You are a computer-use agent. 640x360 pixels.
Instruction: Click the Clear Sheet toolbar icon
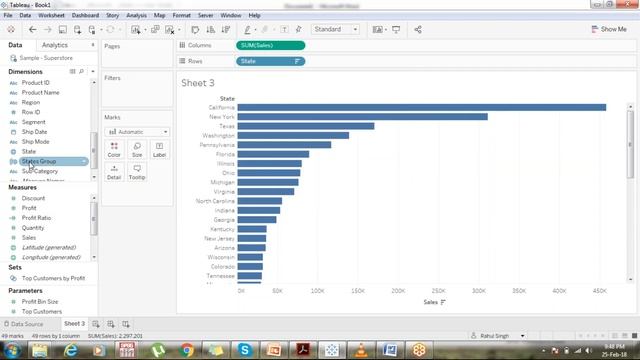170,29
